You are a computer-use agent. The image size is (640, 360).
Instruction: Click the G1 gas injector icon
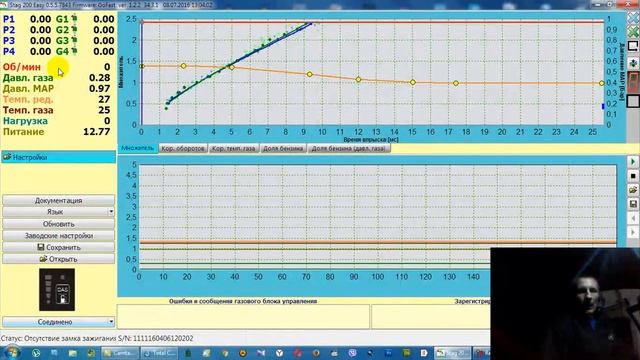[x=74, y=18]
